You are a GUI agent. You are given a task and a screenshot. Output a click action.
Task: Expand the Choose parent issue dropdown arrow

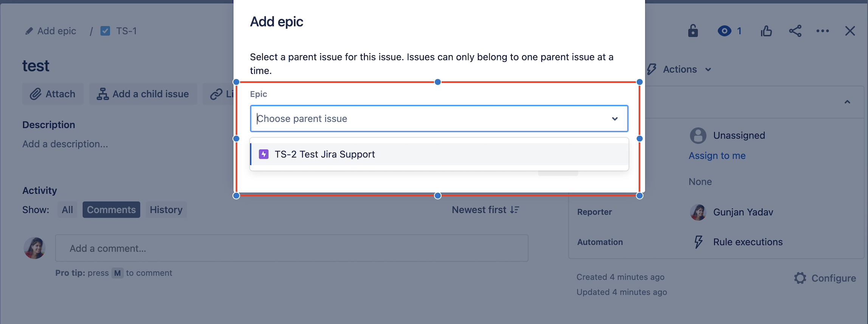[x=615, y=119]
